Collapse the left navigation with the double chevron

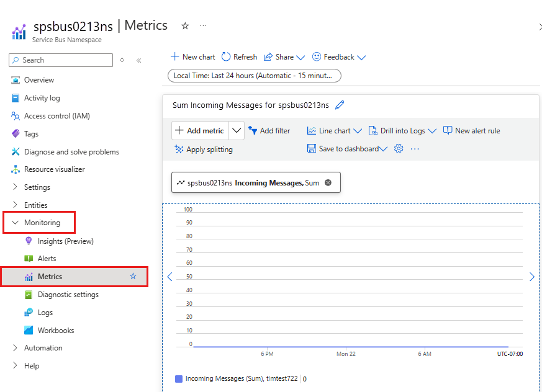tap(138, 60)
